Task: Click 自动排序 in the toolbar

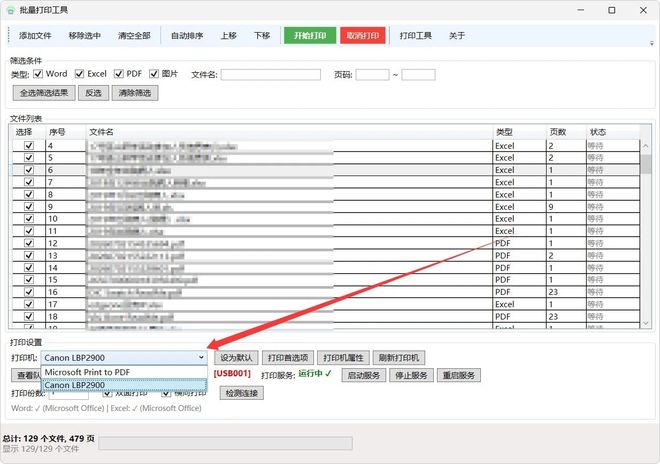Action: pos(187,36)
